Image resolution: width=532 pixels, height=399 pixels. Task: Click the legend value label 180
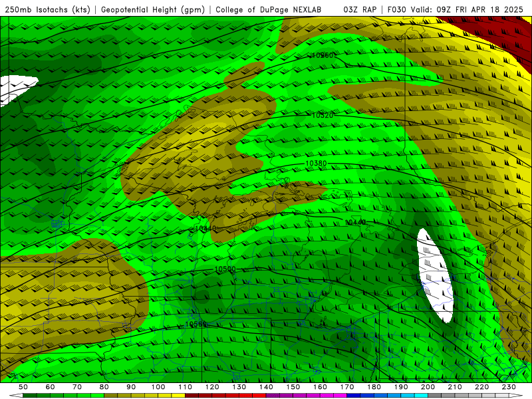(374, 387)
